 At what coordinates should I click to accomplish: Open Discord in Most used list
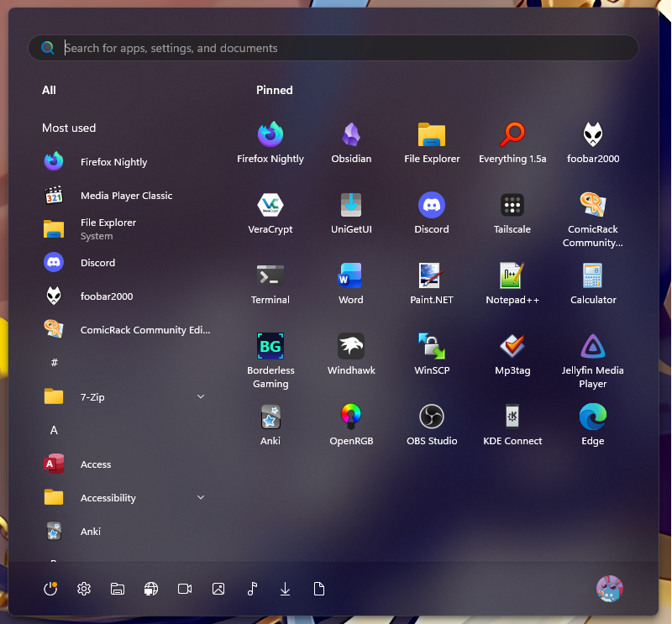(x=125, y=263)
